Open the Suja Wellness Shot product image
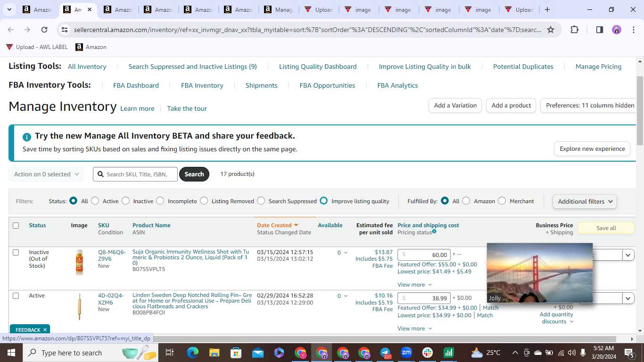644x362 pixels. pos(79,263)
